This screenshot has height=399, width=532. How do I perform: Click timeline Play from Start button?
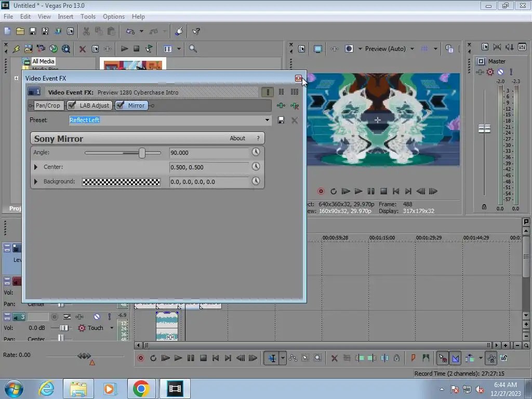click(166, 358)
